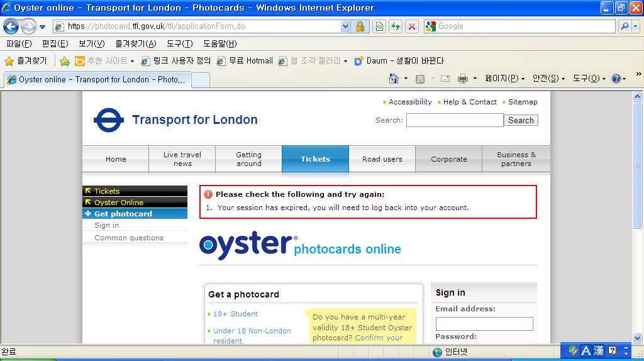Click the blue Help question mark icon
The height and width of the screenshot is (361, 644).
click(x=616, y=79)
